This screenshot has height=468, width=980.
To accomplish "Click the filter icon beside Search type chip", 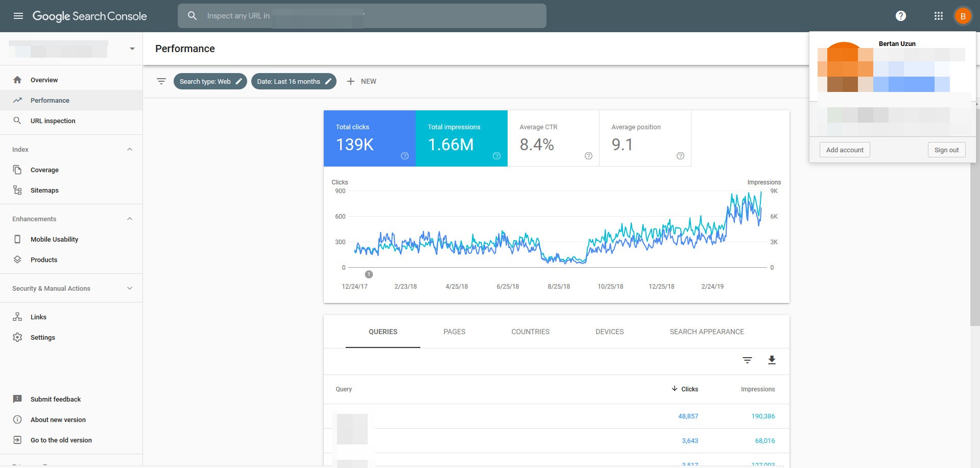I will (x=161, y=81).
